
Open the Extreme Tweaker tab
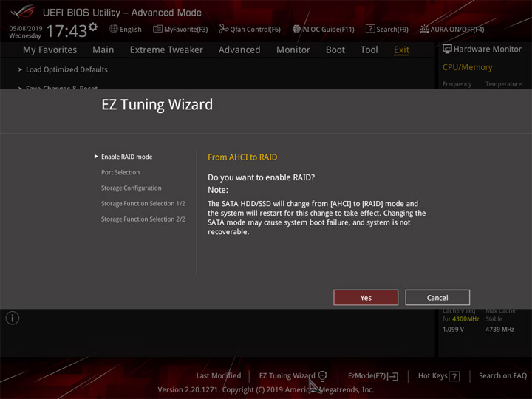pos(166,50)
